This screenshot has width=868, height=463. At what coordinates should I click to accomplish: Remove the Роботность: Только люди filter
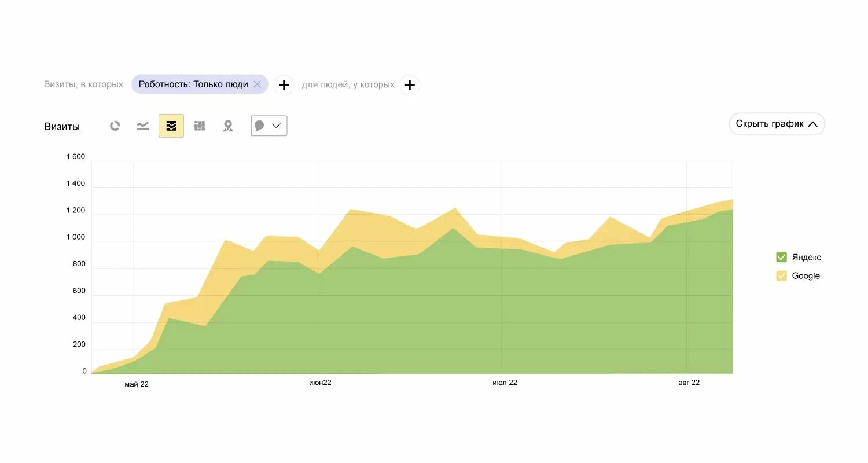click(x=258, y=84)
